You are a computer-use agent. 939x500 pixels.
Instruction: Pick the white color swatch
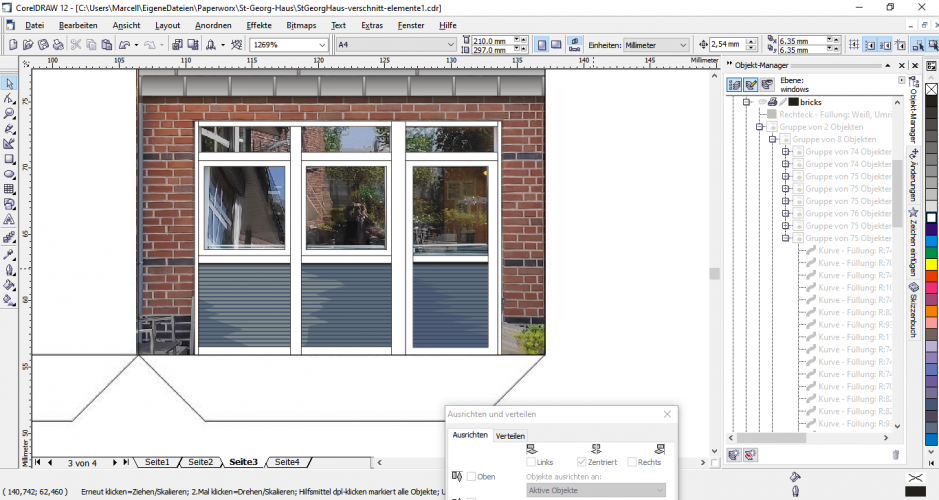pyautogui.click(x=931, y=218)
